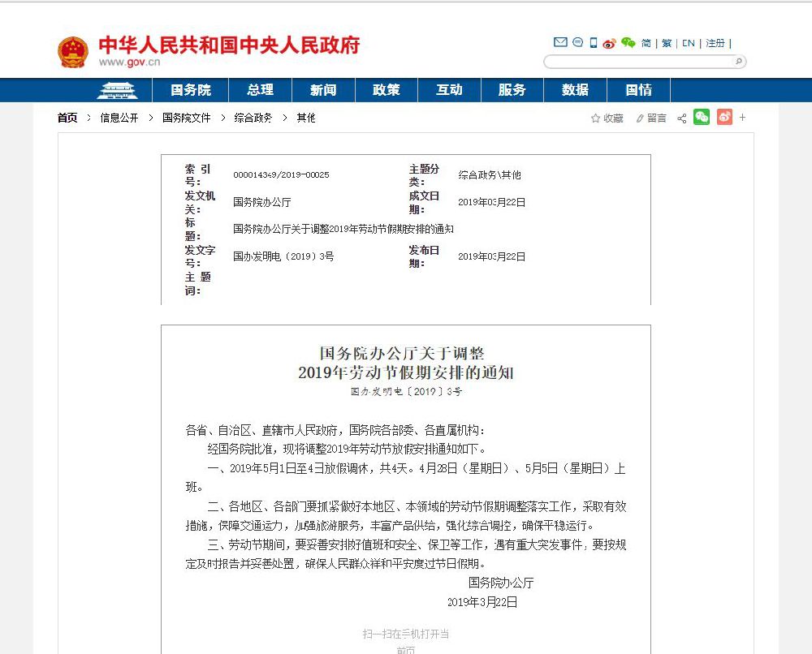Click 留言 leave message link
The height and width of the screenshot is (654, 812).
tap(651, 118)
